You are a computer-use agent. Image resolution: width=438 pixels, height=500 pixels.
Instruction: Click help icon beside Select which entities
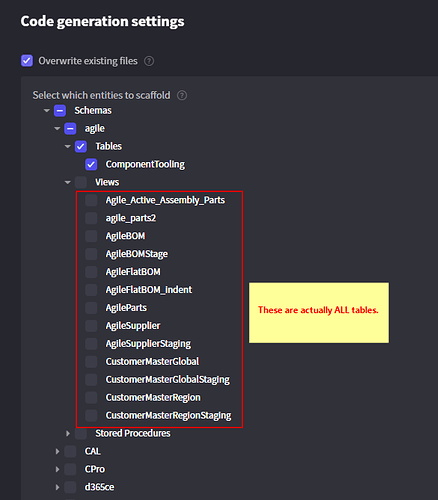click(x=182, y=95)
